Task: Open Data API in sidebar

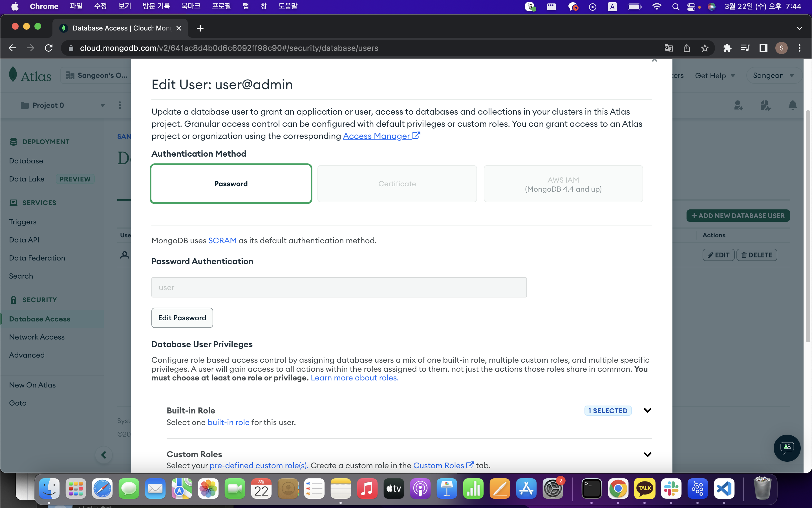Action: point(24,240)
